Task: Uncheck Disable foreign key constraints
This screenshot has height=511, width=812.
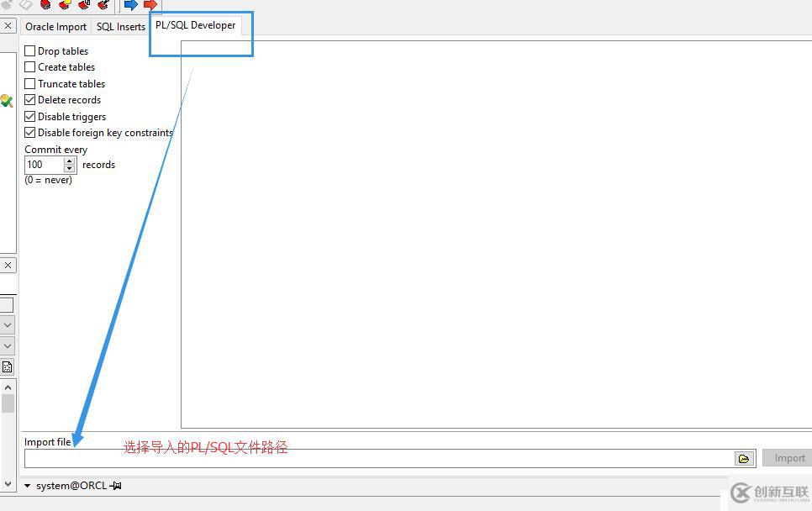Action: 30,133
